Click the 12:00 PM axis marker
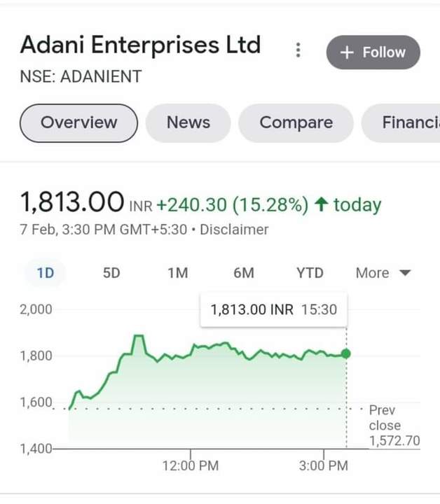Screen dimensions: 440x504 [x=191, y=465]
